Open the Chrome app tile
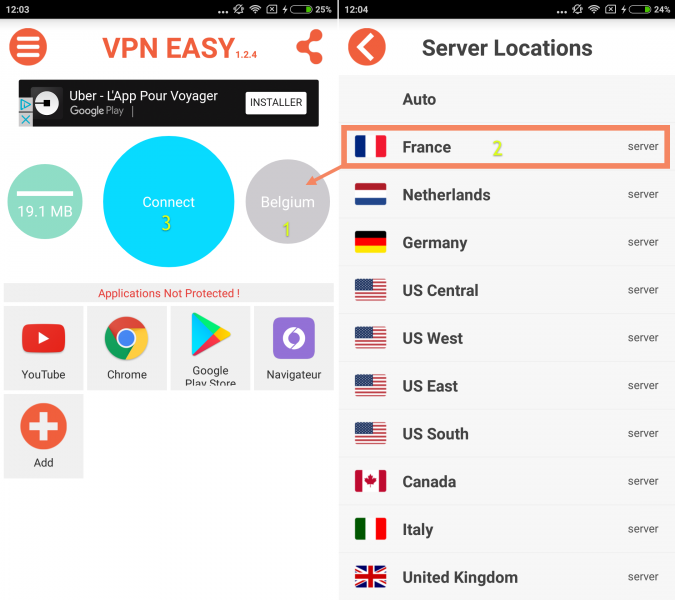The width and height of the screenshot is (675, 600). click(127, 348)
